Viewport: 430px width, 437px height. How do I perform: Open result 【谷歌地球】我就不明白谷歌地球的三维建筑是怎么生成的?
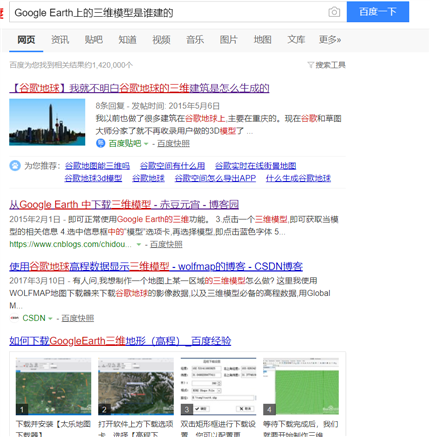coord(139,88)
